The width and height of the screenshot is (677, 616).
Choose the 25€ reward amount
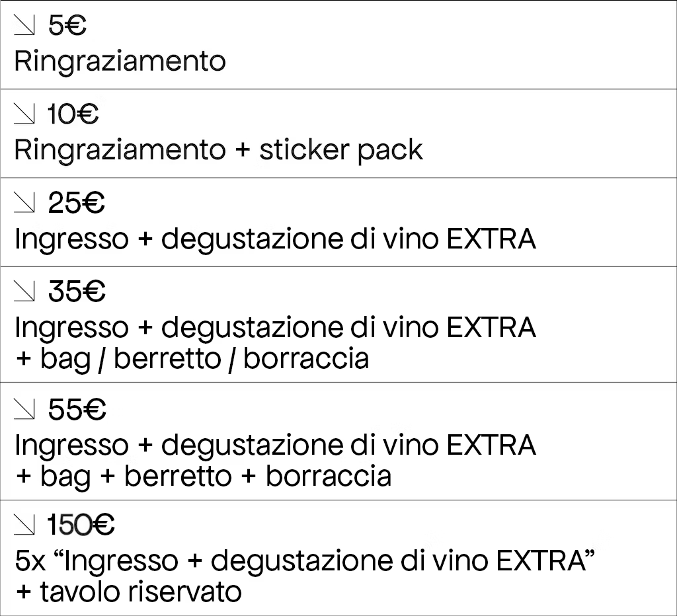tap(77, 202)
